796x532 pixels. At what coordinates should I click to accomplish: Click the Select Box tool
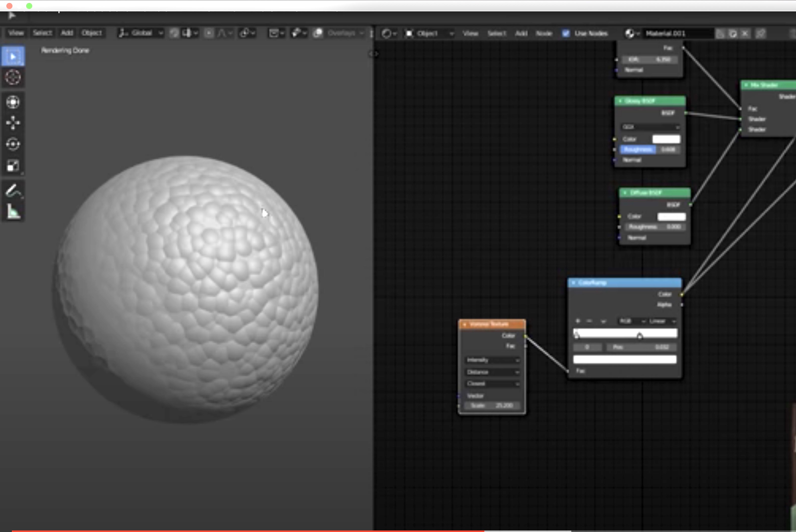click(x=13, y=56)
